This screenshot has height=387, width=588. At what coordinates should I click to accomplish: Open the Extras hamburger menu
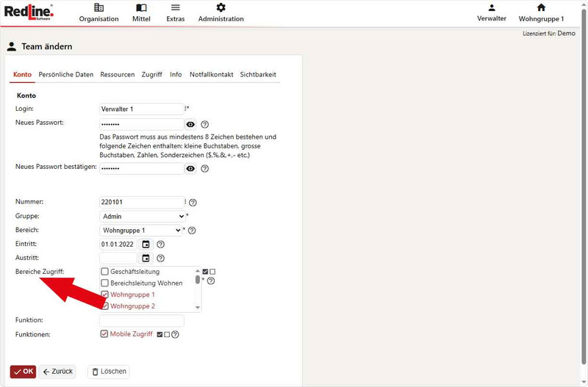[175, 12]
